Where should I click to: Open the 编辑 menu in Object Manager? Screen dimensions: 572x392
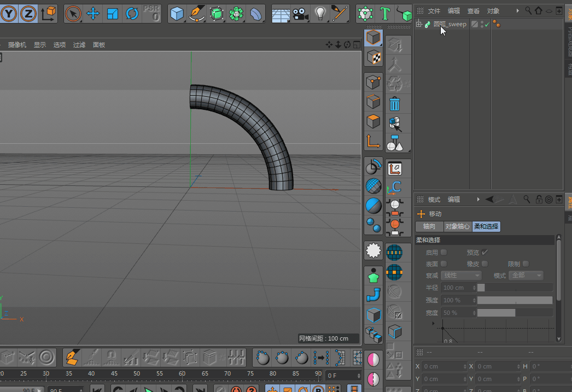pos(453,11)
